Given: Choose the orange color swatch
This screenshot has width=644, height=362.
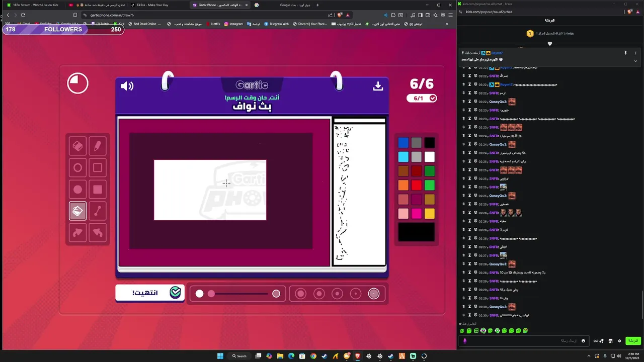Looking at the screenshot, I should click(403, 185).
